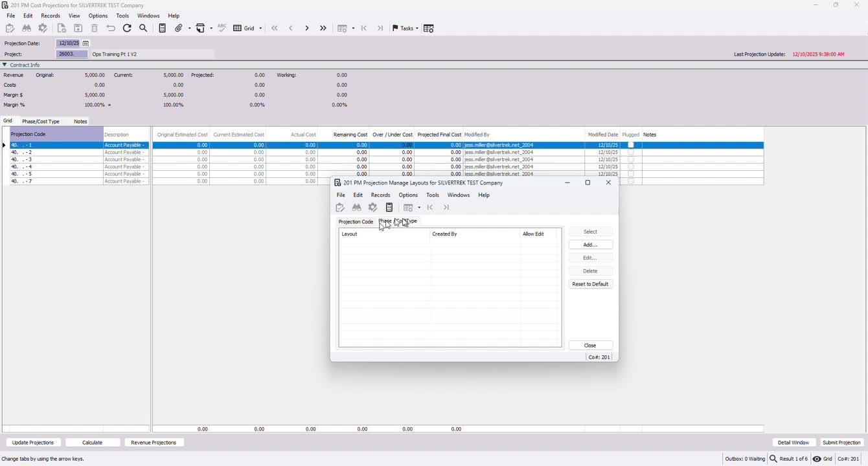
Task: Open the Options menu in main window
Action: [98, 16]
